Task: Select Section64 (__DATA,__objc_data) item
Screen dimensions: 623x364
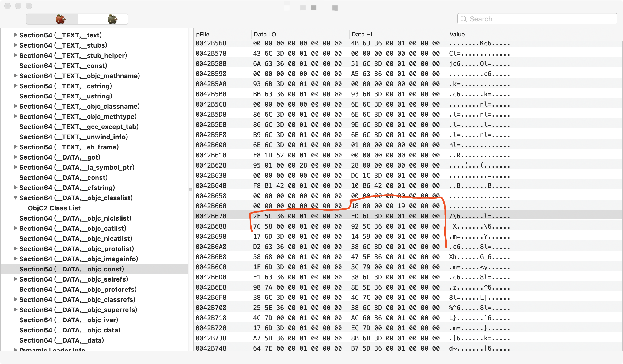Action: (x=70, y=330)
